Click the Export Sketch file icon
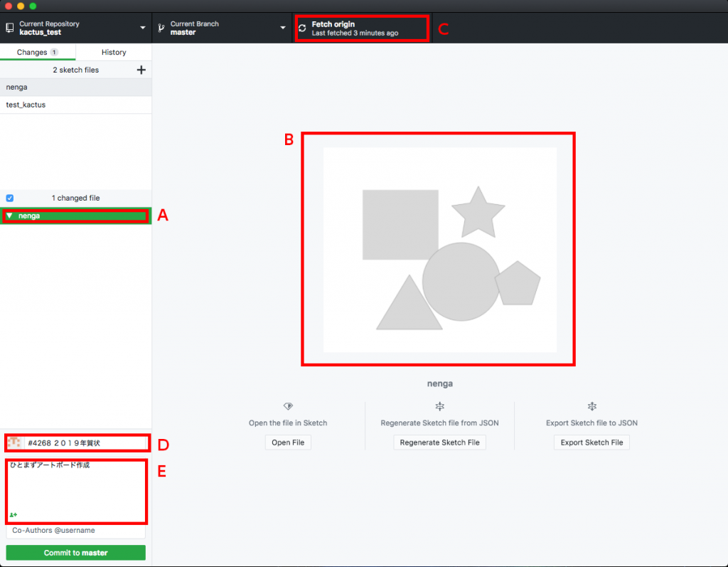The height and width of the screenshot is (567, 728). pyautogui.click(x=592, y=406)
